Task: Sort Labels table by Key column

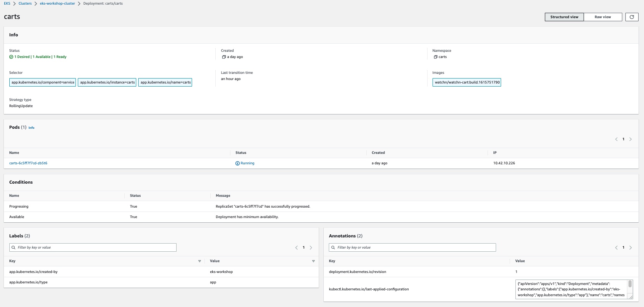Action: point(199,261)
